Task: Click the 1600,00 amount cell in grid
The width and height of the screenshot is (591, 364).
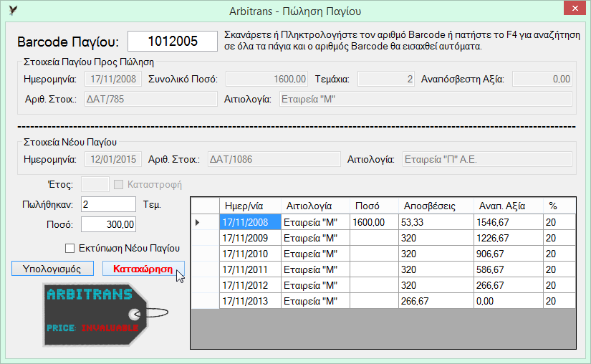Action: 374,222
